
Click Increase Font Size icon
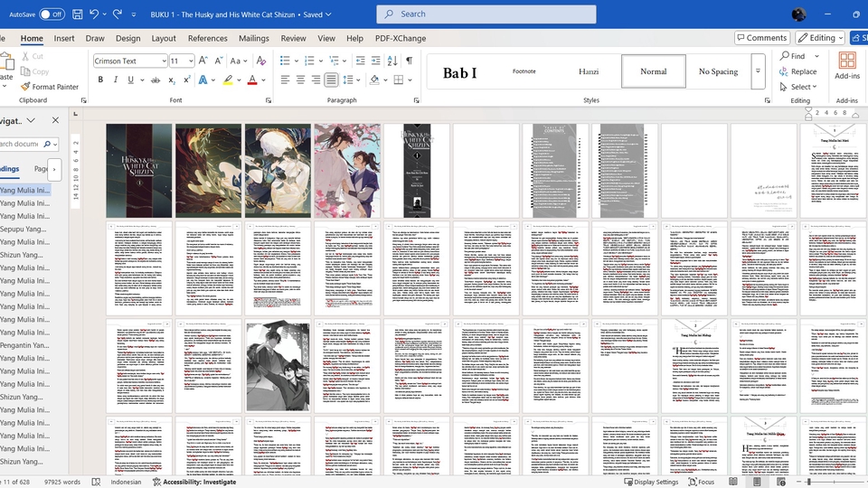tap(203, 61)
